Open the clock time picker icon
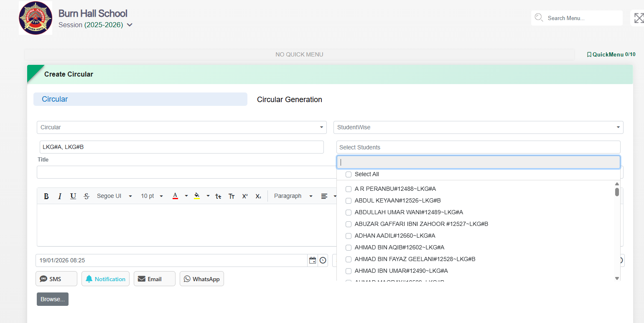Viewport: 644px width, 323px height. [x=323, y=260]
